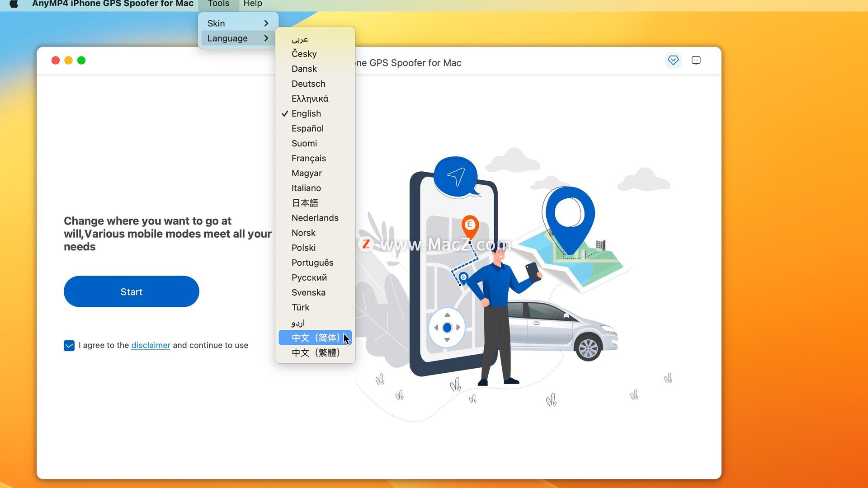Switch language to Norsk
The image size is (868, 488).
315,233
